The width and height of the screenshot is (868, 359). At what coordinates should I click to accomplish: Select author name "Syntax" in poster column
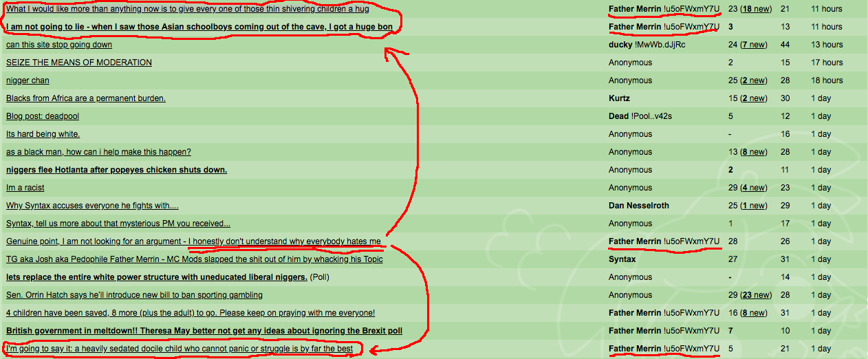622,259
